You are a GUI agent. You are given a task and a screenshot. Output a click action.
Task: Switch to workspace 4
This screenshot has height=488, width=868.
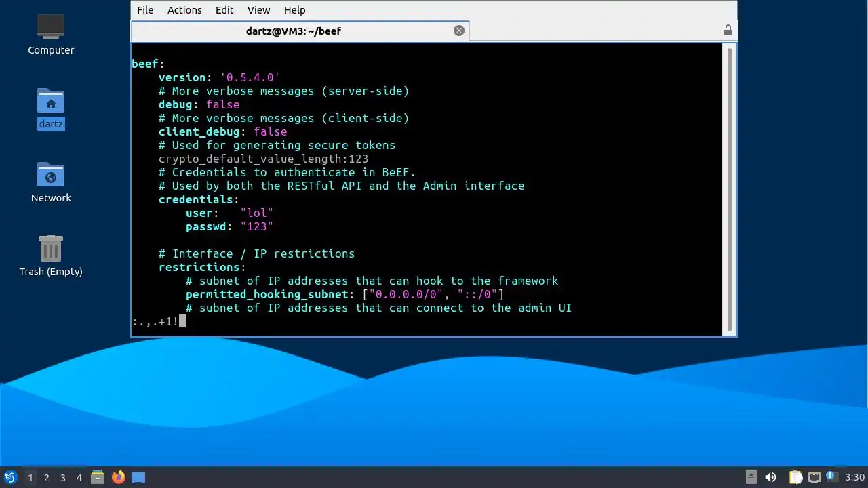click(79, 478)
